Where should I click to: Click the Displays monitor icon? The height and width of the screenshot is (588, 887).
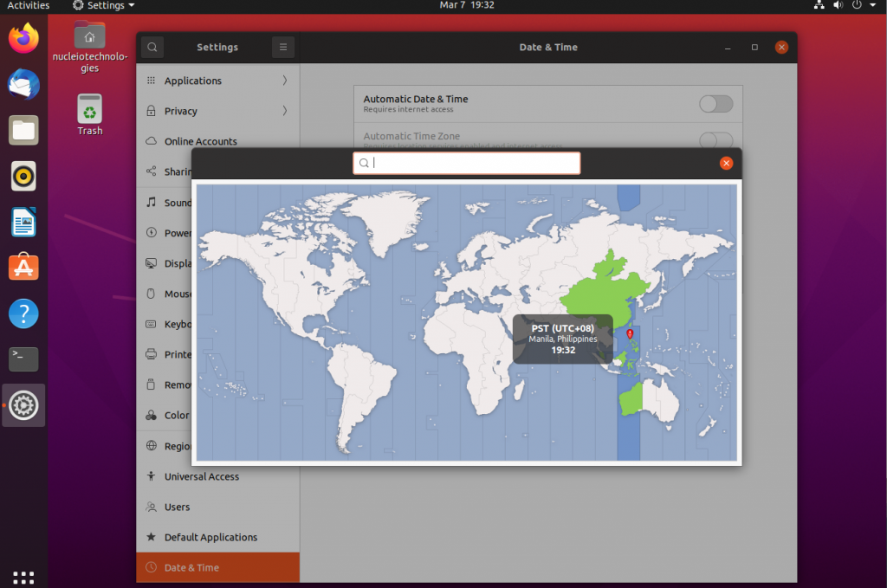(x=151, y=263)
